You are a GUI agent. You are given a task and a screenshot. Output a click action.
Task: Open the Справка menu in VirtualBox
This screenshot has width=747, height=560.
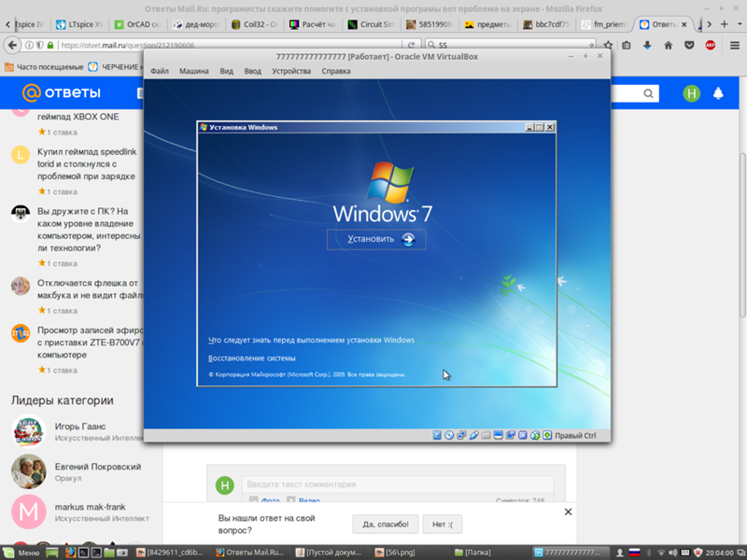point(336,71)
